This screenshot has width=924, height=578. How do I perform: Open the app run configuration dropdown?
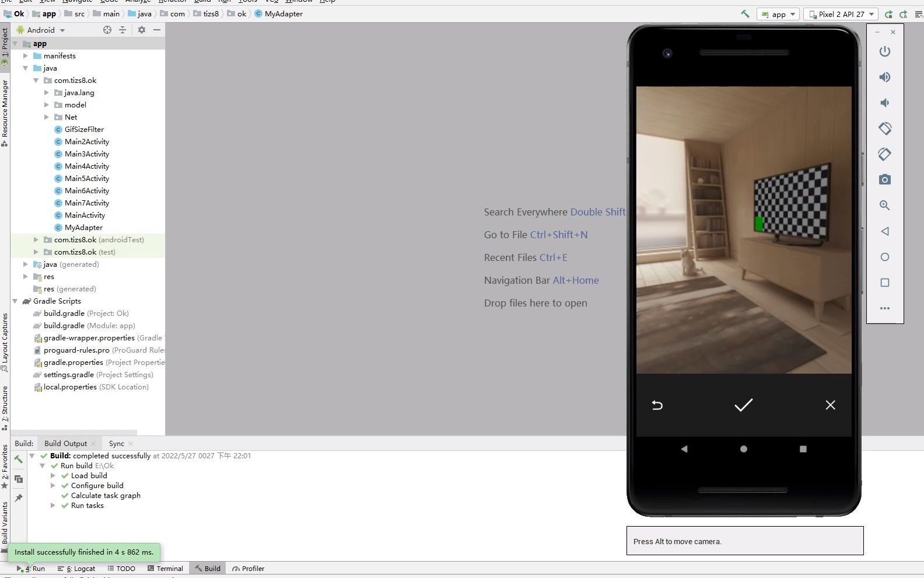point(778,14)
